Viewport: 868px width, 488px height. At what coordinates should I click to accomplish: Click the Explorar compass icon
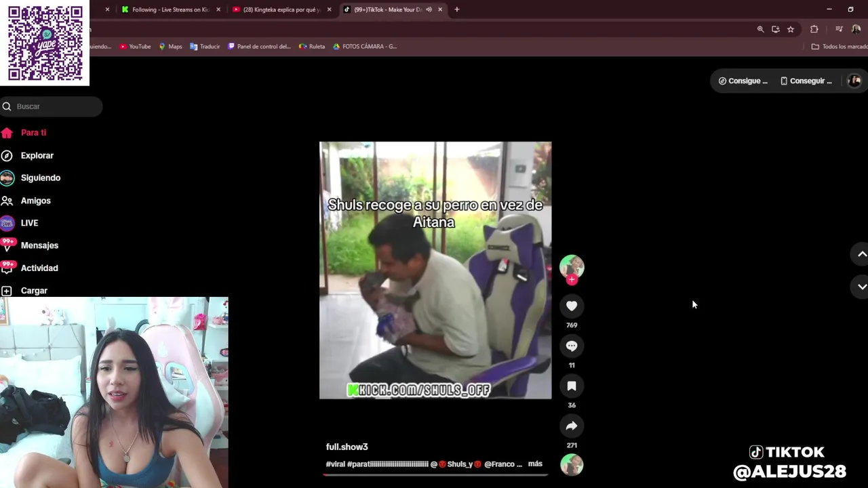coord(7,155)
